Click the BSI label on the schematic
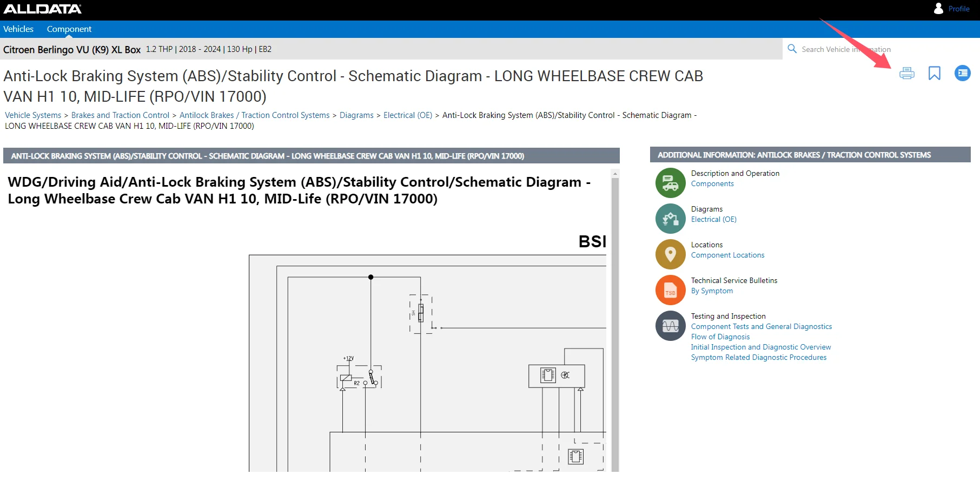Screen dimensions: 980x487 click(x=592, y=241)
